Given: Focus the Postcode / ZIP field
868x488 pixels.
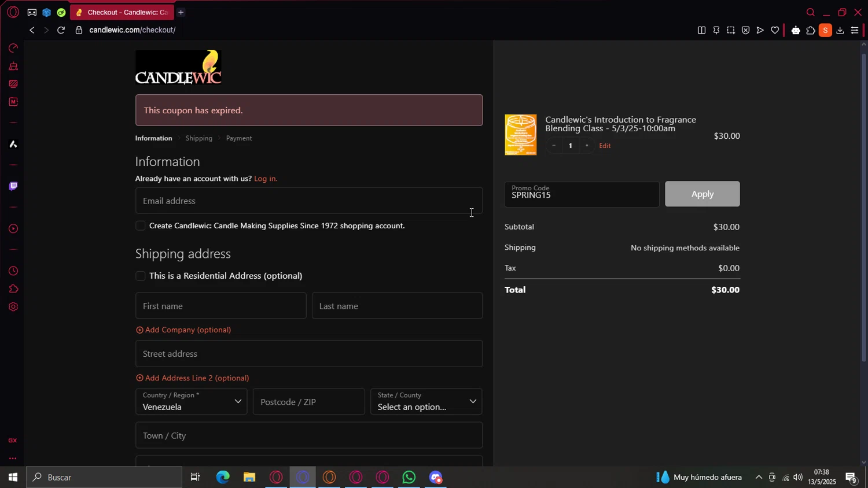Looking at the screenshot, I should coord(309,401).
